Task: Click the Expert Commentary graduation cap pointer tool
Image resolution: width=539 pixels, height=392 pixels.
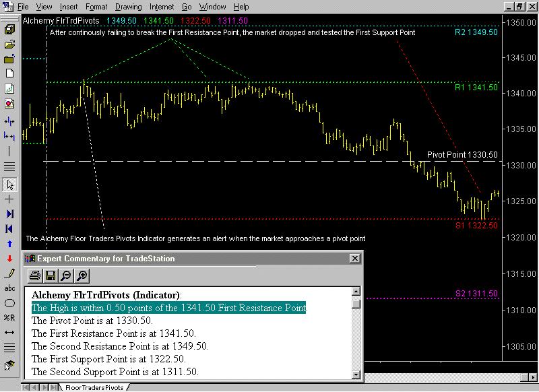Action: (x=9, y=366)
